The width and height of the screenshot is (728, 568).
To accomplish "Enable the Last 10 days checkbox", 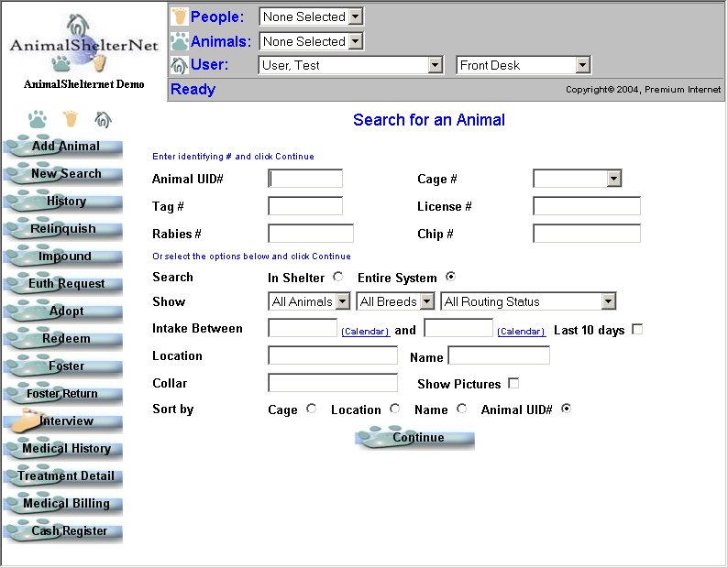I will pos(637,329).
